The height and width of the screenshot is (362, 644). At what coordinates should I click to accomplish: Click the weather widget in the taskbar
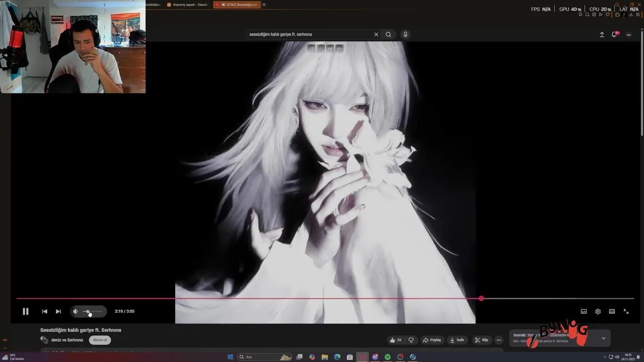pyautogui.click(x=14, y=357)
